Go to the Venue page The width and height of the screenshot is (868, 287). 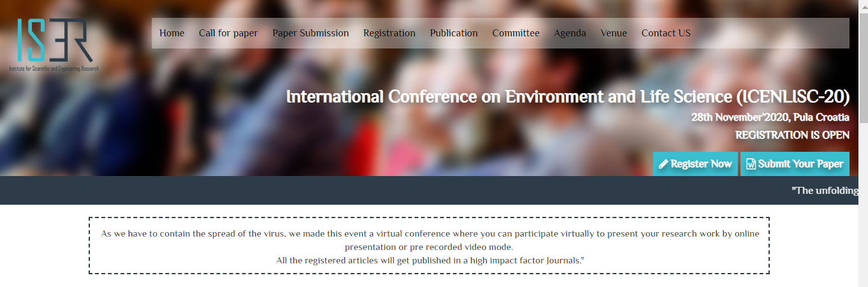614,33
